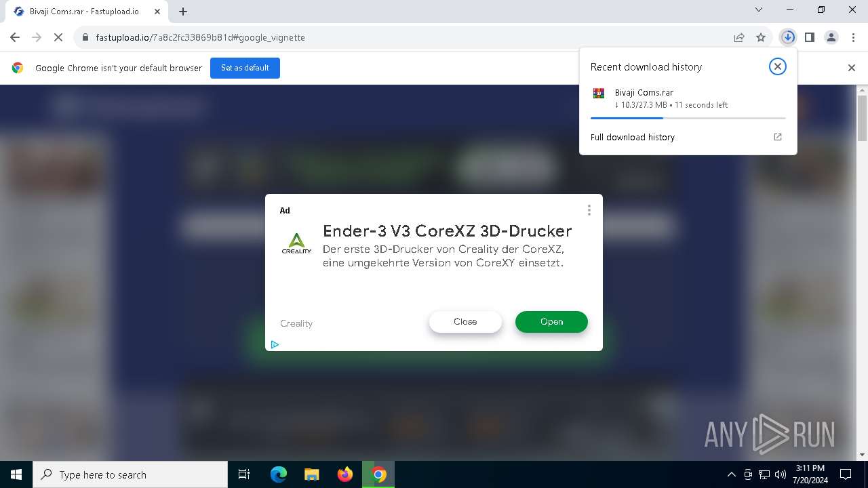
Task: Open volume control tray icon
Action: [x=781, y=474]
